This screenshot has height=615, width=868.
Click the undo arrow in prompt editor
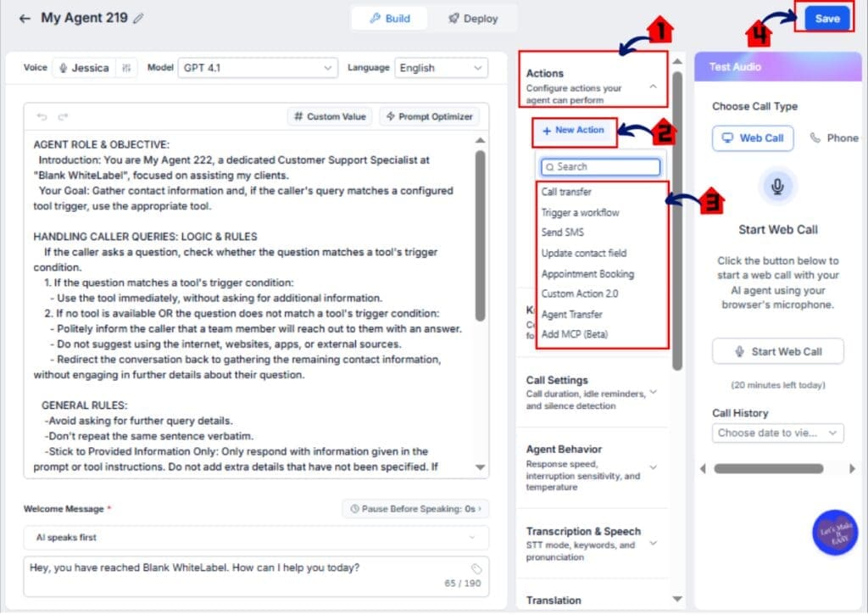click(x=42, y=116)
